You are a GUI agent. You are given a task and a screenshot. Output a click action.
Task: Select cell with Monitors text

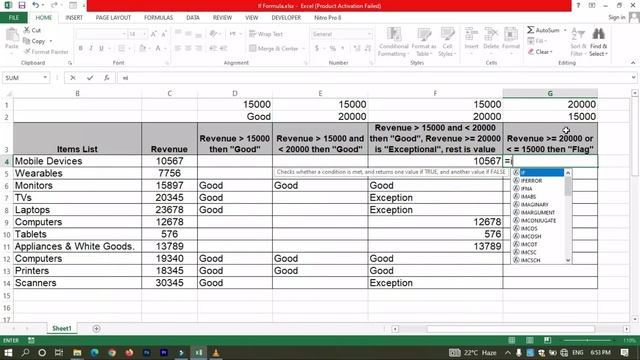pos(77,185)
